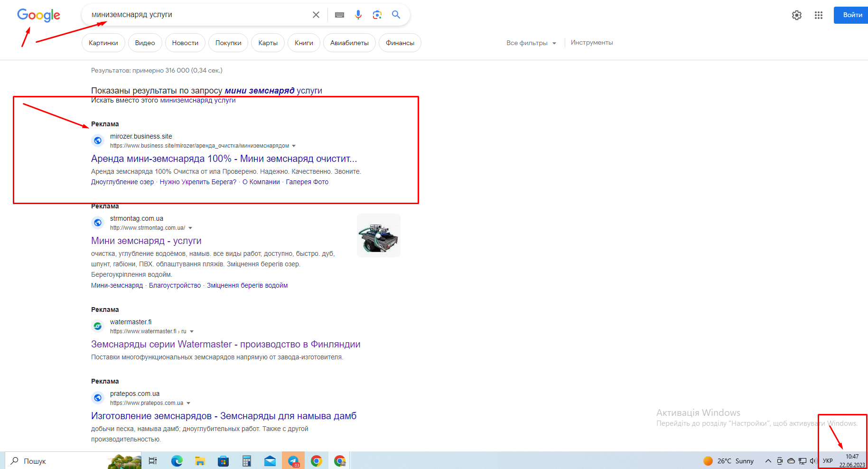Switch to Новости tab
This screenshot has width=868, height=469.
[185, 43]
